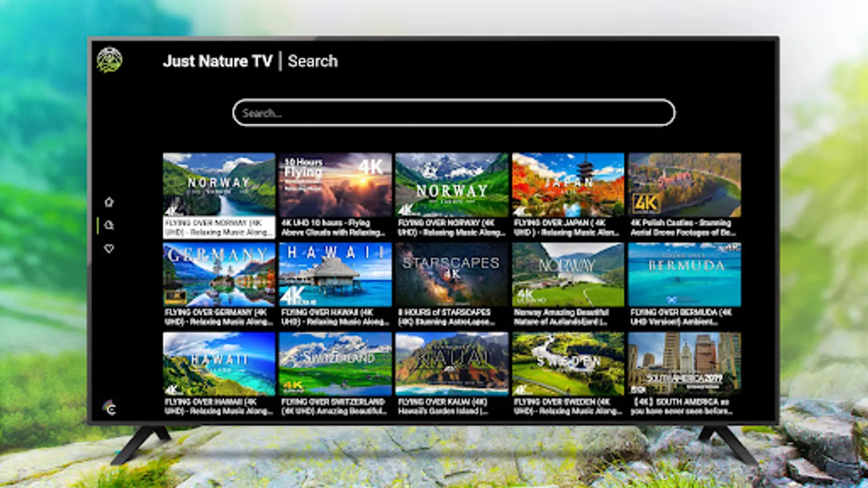The image size is (868, 488).
Task: Click the "Search" page heading text
Action: coord(312,61)
